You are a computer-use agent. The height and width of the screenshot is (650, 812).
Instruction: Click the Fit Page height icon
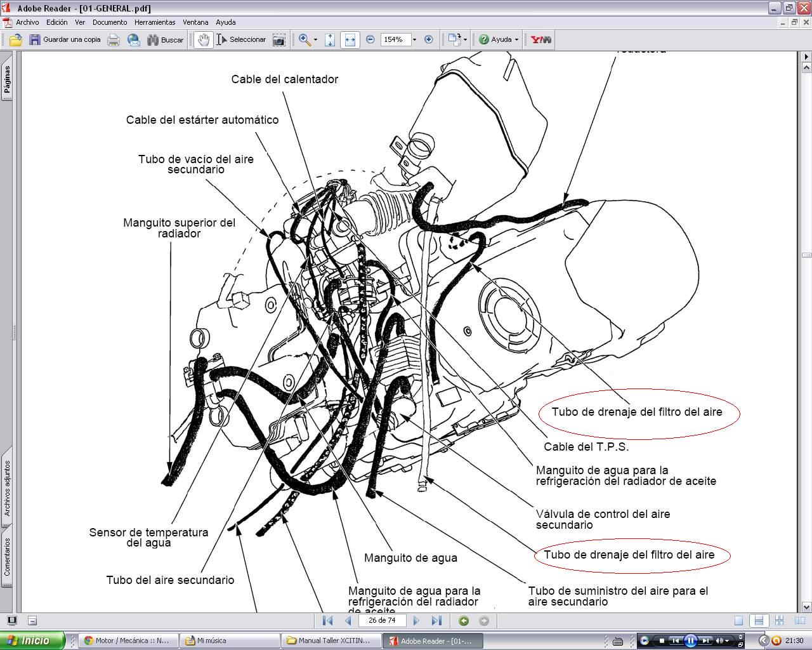[330, 39]
